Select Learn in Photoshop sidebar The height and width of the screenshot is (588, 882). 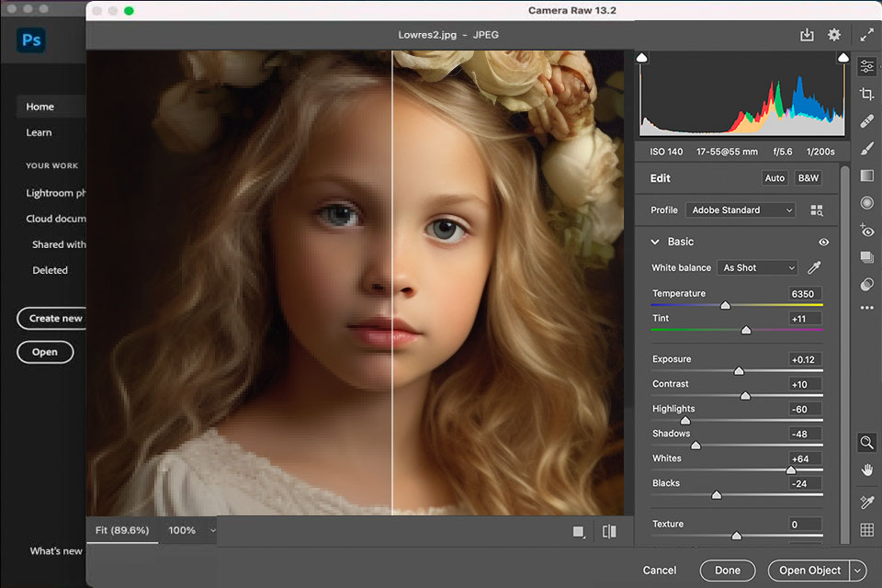coord(39,132)
